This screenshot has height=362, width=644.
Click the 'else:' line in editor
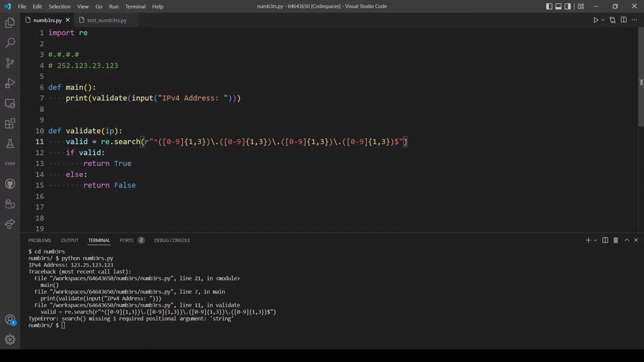76,174
